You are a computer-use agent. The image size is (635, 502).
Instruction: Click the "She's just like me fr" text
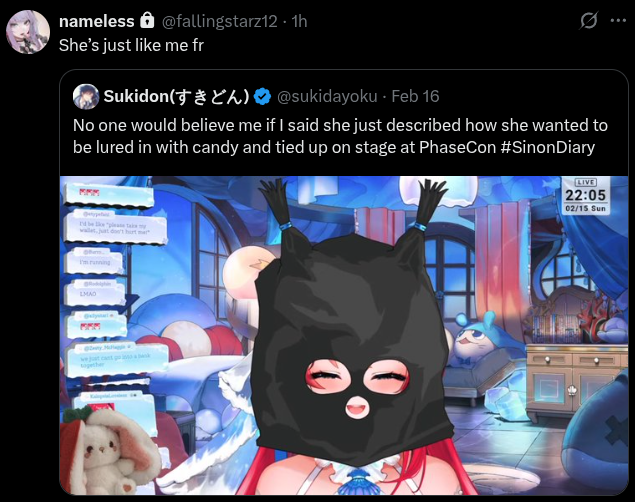coord(131,45)
